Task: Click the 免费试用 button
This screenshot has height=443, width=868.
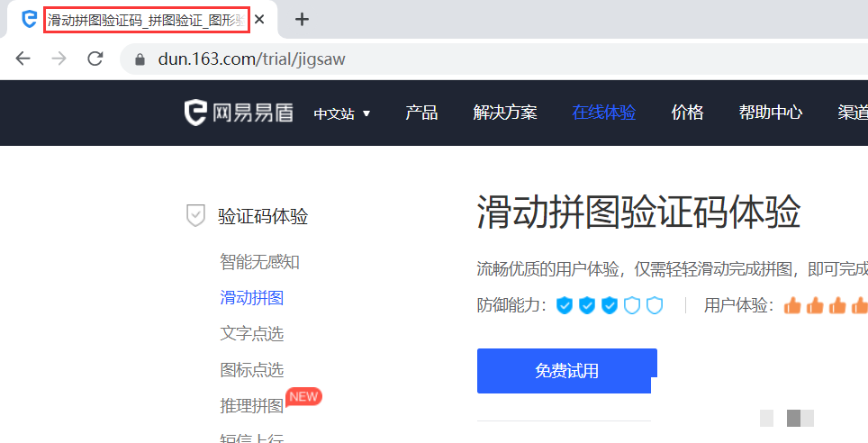Action: (x=566, y=371)
